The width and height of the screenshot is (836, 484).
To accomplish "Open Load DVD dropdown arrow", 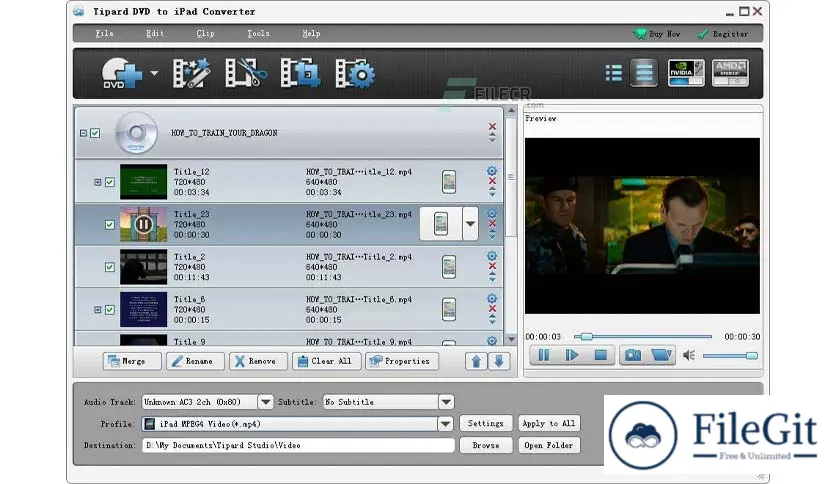I will [x=154, y=73].
